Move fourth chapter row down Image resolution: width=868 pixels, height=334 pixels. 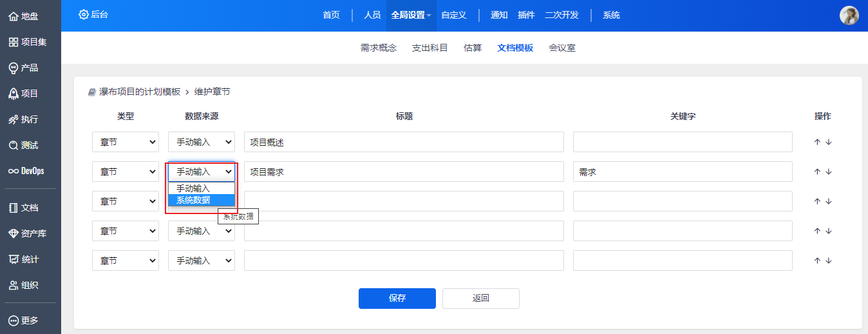[829, 231]
